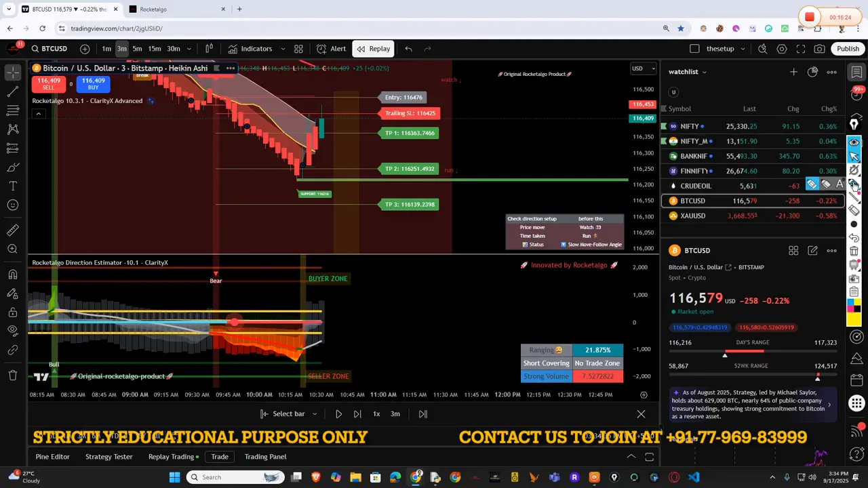Click the trash icon to remove drawings
Image resolution: width=868 pixels, height=488 pixels.
click(x=13, y=375)
